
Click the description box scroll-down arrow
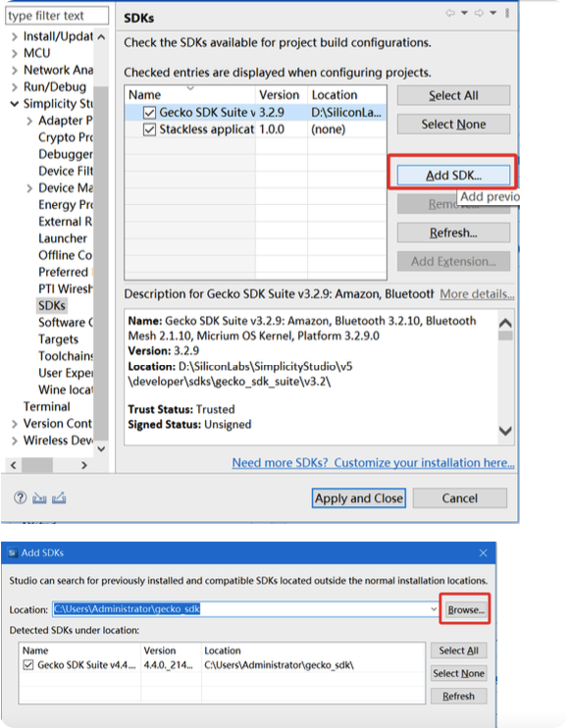point(505,431)
